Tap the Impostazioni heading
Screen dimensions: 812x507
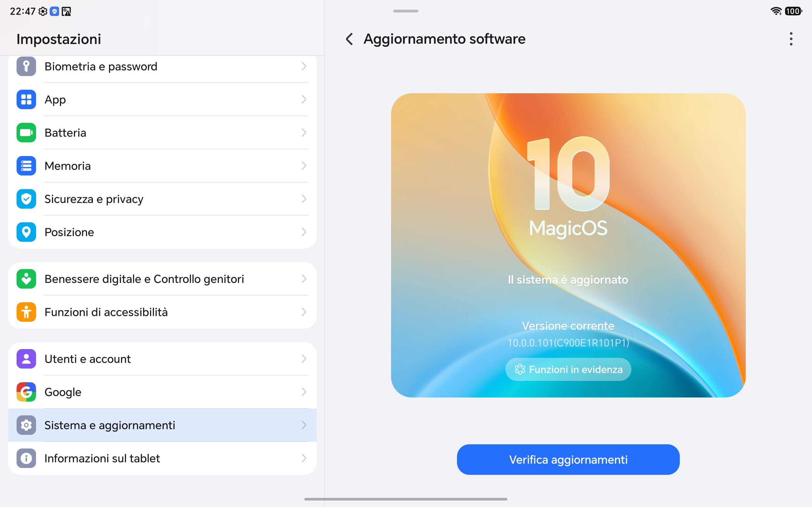pyautogui.click(x=59, y=39)
